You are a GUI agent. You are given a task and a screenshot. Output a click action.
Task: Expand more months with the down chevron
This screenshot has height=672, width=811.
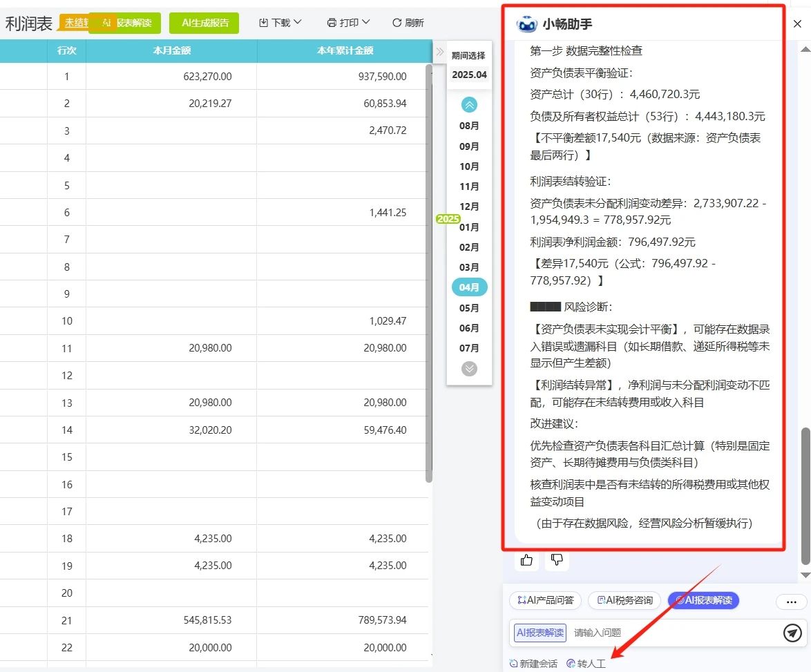pos(469,368)
